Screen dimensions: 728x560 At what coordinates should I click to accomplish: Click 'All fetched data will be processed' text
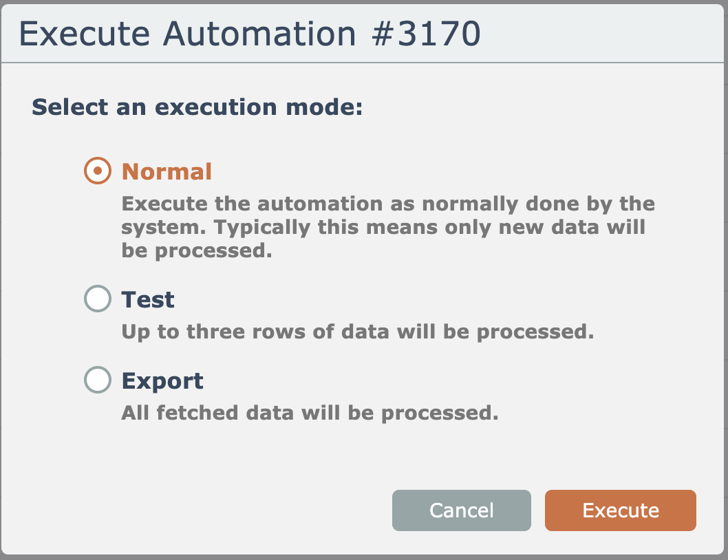pos(310,413)
